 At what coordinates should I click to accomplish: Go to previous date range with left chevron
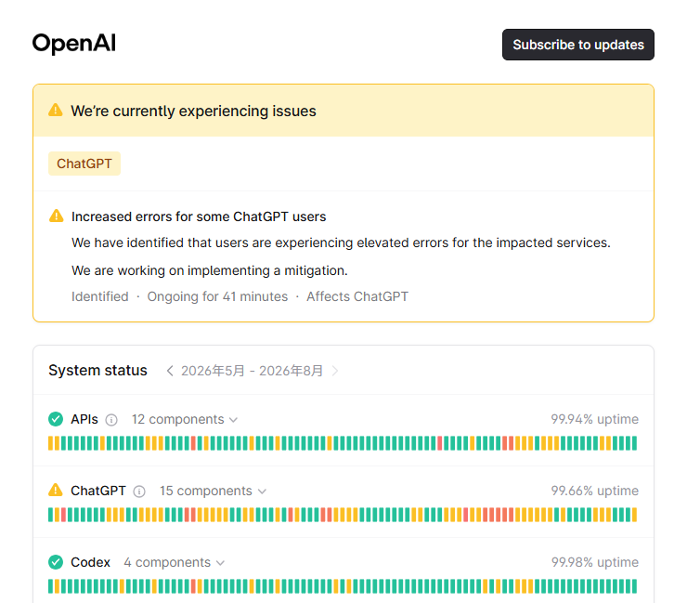click(x=170, y=371)
